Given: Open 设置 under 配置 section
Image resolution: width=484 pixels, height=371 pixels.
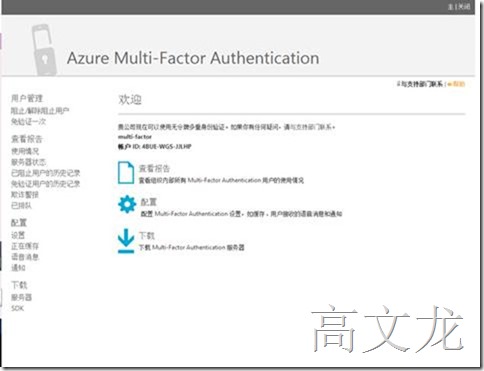Looking at the screenshot, I should tap(18, 235).
